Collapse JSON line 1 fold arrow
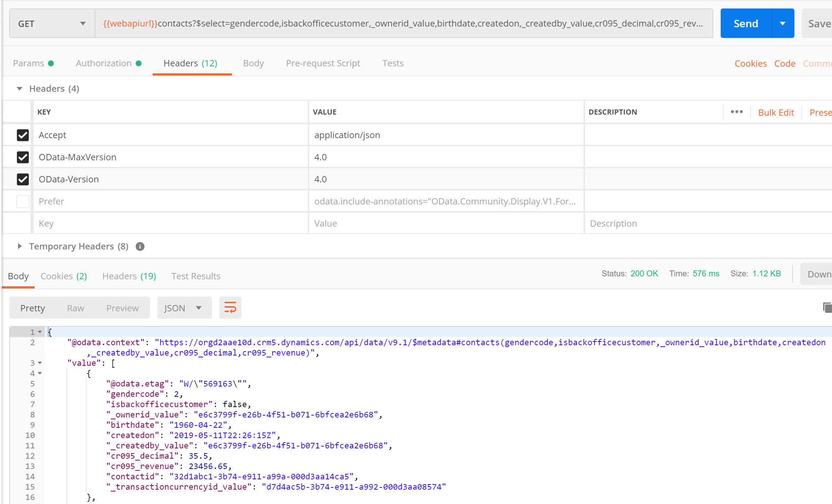 (x=40, y=332)
